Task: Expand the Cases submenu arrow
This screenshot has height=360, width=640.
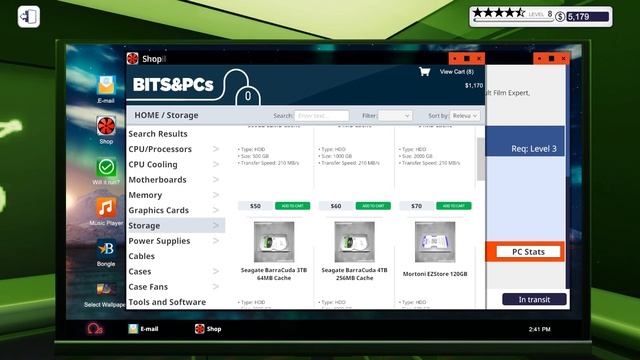Action: point(216,272)
